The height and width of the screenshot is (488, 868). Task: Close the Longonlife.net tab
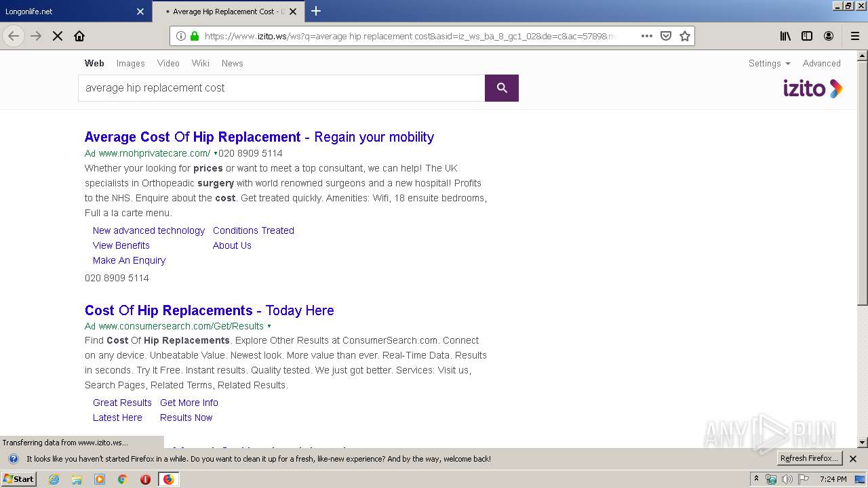140,12
